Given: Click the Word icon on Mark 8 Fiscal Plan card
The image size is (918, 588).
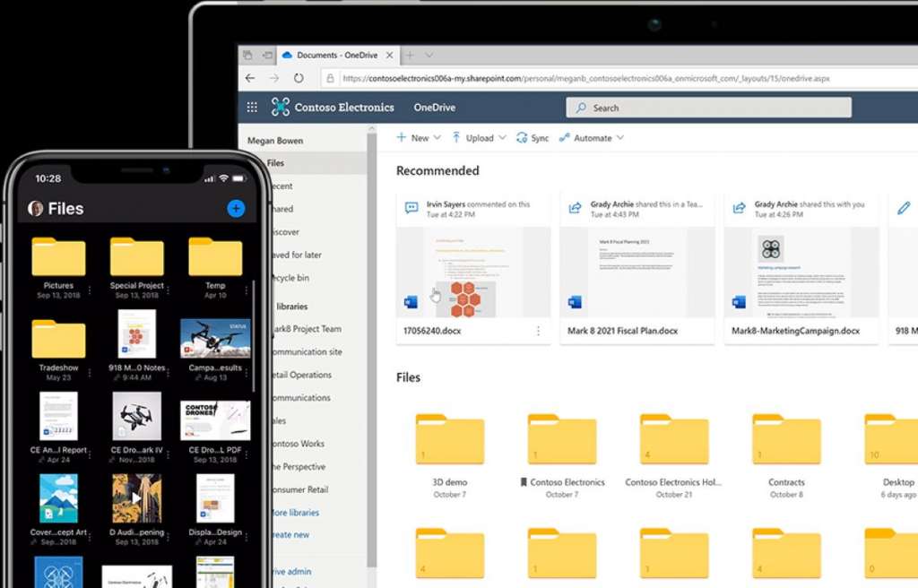Looking at the screenshot, I should [575, 300].
